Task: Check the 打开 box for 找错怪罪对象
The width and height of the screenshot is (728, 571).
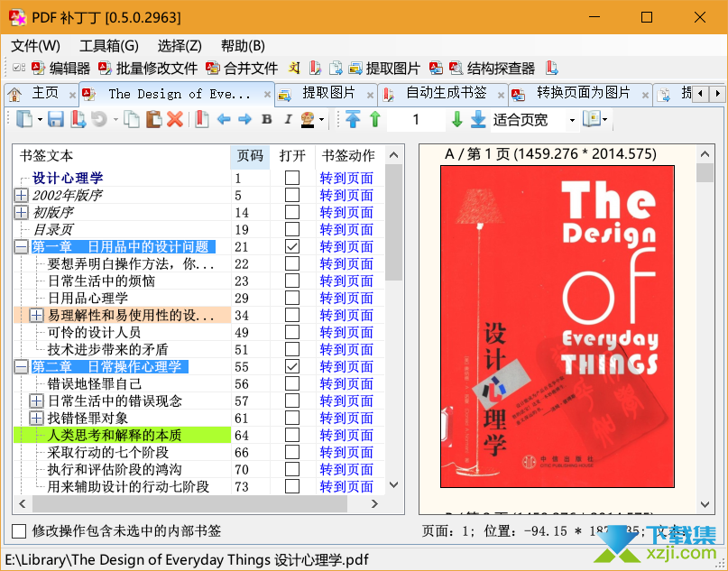Action: click(x=292, y=418)
